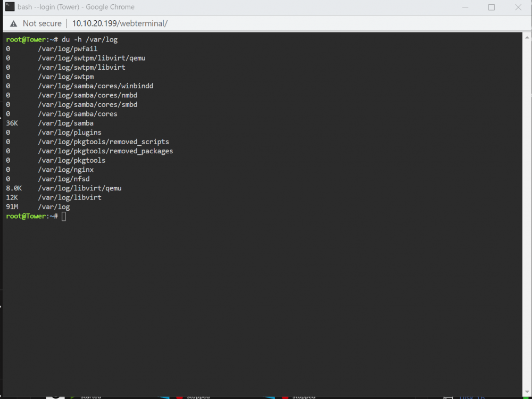Screen dimensions: 532x399
Task: Click the scrollbar down arrow
Action: coord(527,392)
